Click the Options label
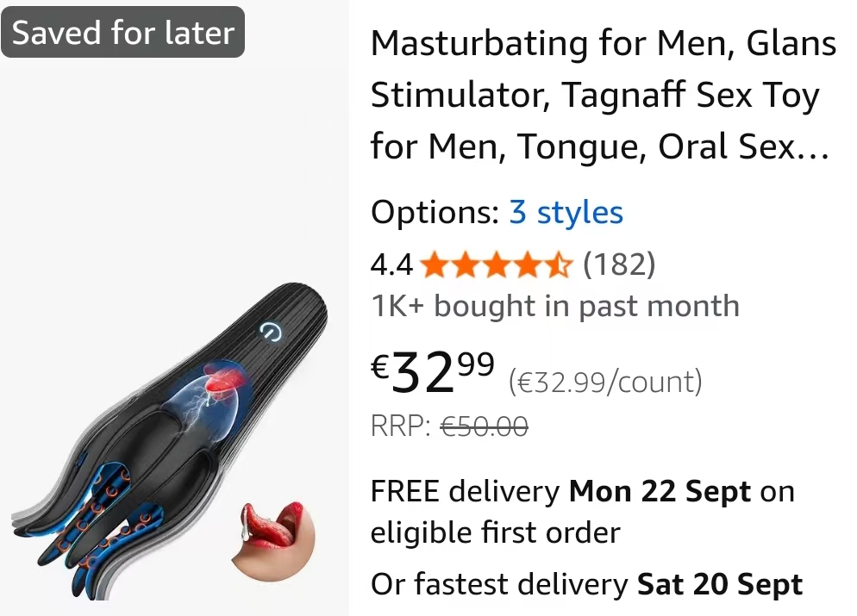The height and width of the screenshot is (616, 857). coord(435,213)
